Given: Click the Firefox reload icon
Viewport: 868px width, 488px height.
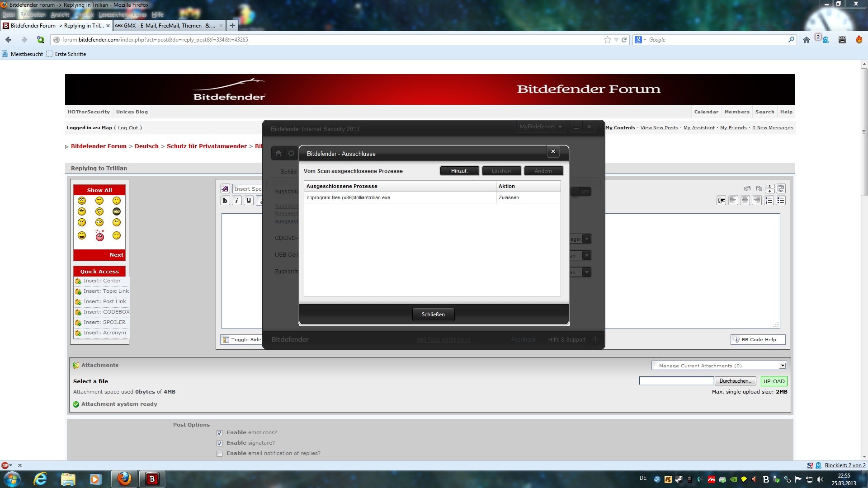Looking at the screenshot, I should coord(624,40).
